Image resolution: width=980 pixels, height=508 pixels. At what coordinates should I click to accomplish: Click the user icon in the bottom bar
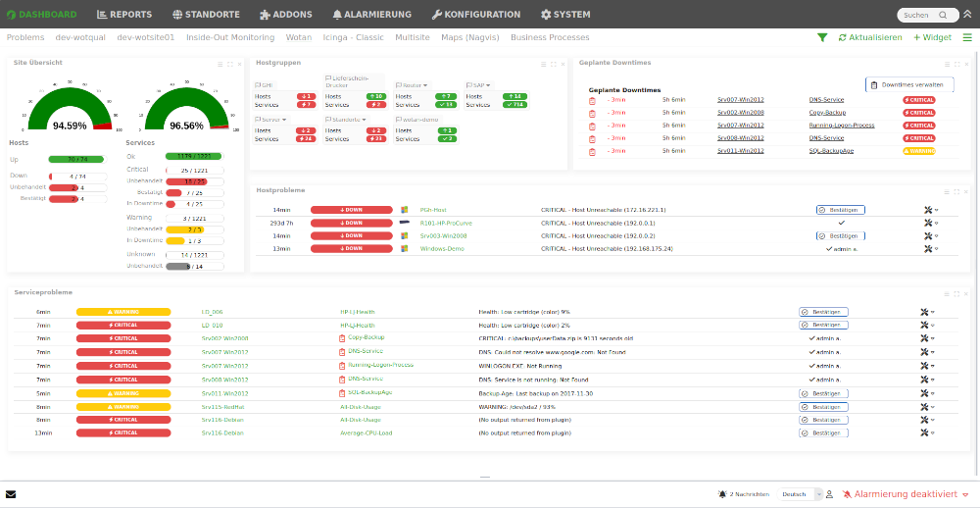829,494
